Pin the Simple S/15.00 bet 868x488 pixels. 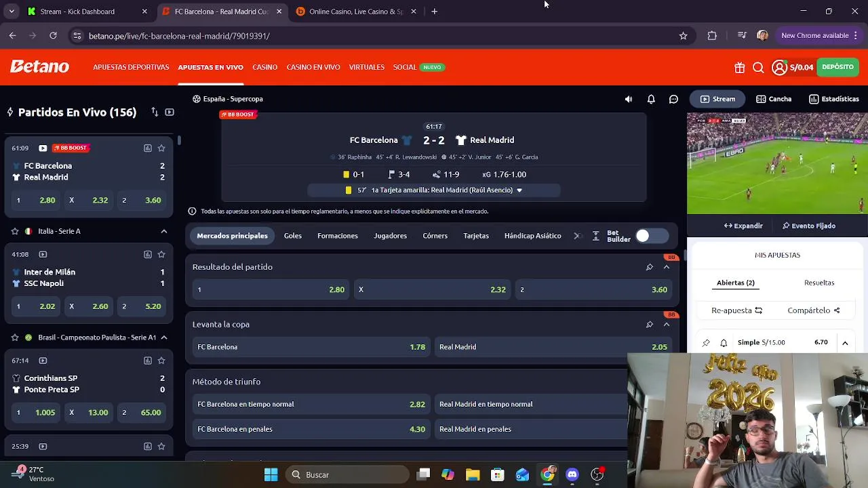click(706, 343)
